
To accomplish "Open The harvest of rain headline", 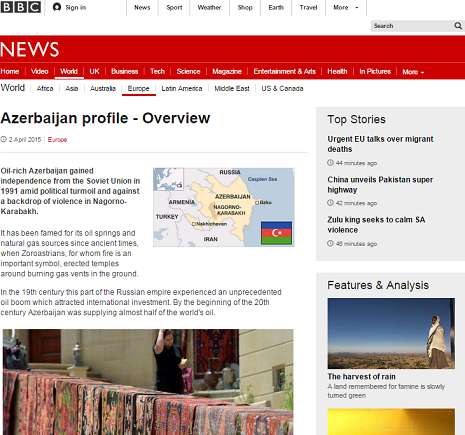I will pos(361,377).
